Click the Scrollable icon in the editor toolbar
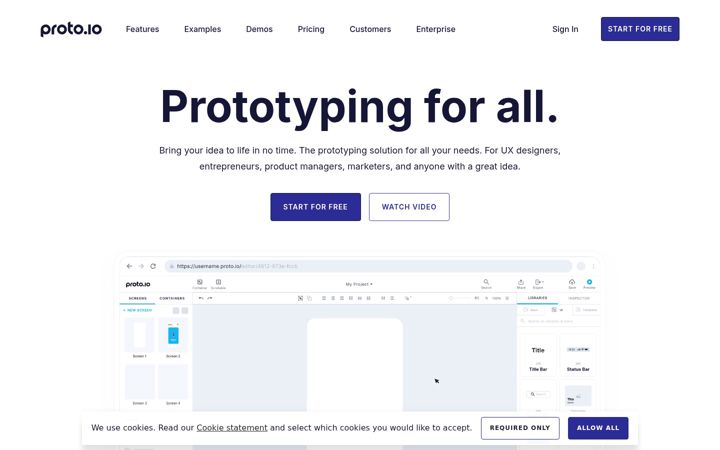Image resolution: width=720 pixels, height=450 pixels. tap(218, 284)
